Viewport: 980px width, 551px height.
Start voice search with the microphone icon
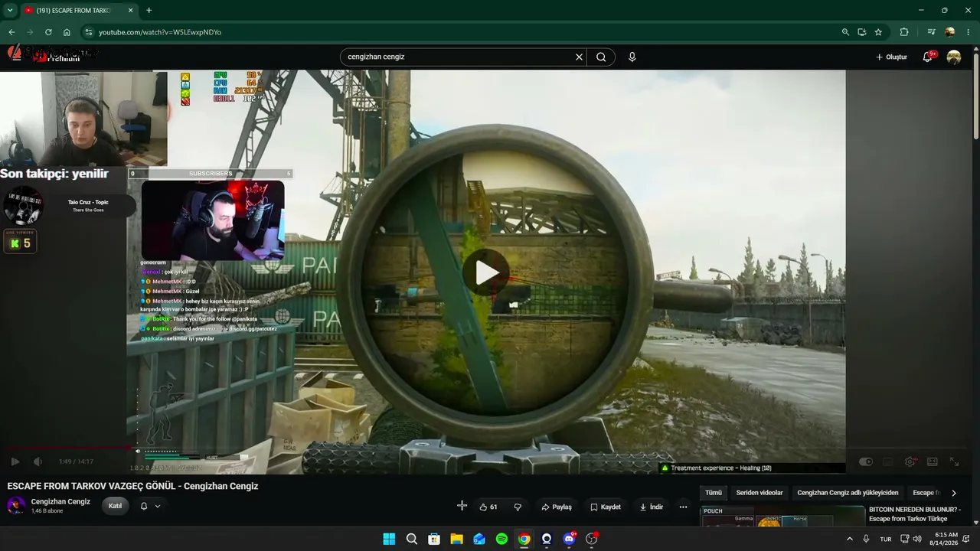point(632,57)
